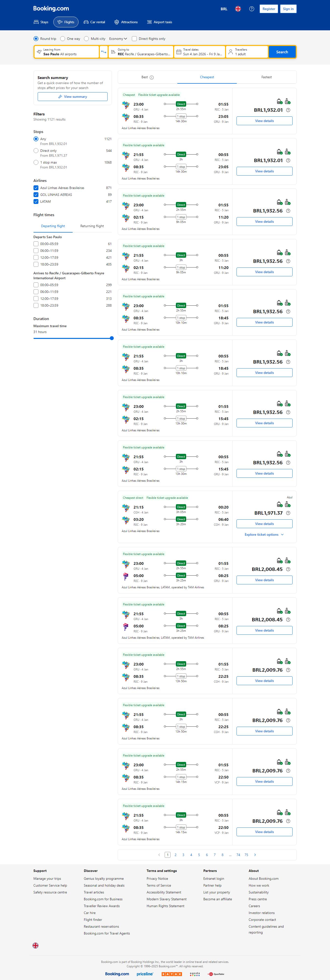Image resolution: width=330 pixels, height=980 pixels.
Task: Click the UK flag language selector icon
Action: 238,9
